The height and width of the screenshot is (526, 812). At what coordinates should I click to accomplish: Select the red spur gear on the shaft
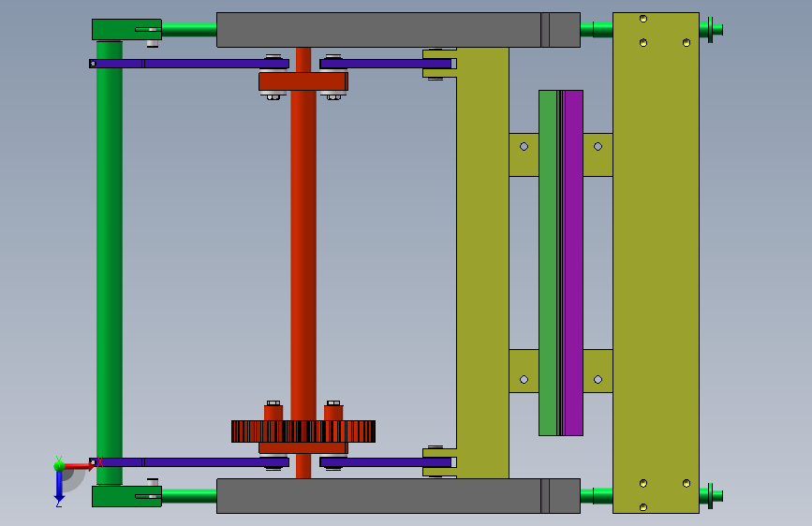click(x=303, y=431)
